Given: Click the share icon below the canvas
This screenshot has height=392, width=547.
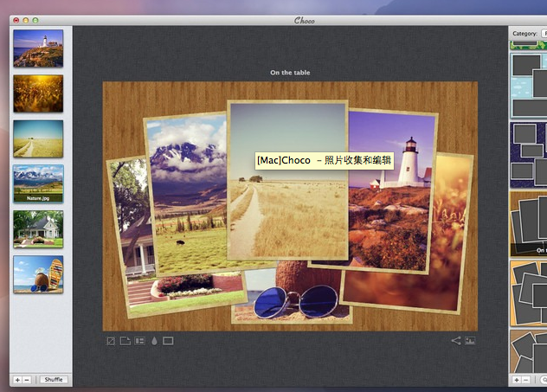Looking at the screenshot, I should [456, 341].
